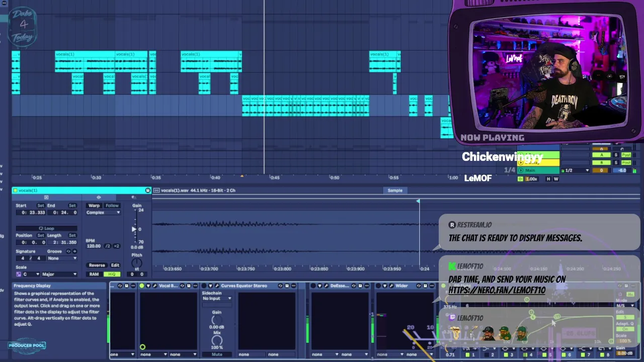
Task: Open the Major scale dropdown
Action: point(59,275)
